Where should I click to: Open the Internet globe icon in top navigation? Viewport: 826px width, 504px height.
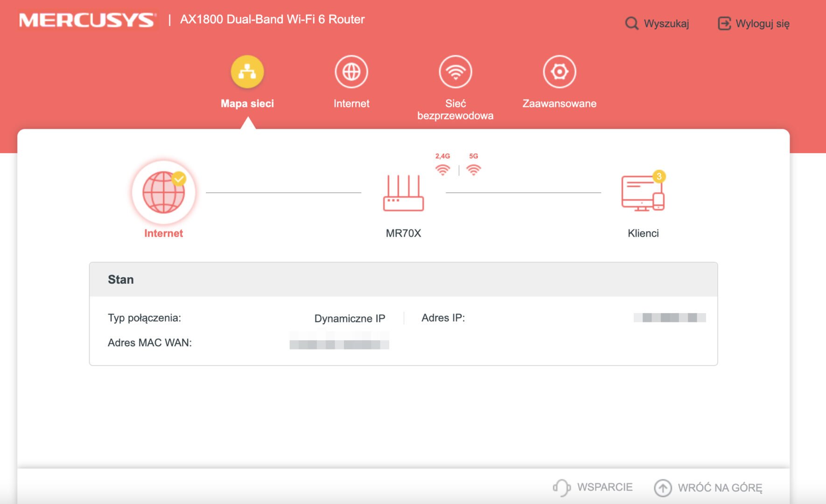click(x=351, y=72)
